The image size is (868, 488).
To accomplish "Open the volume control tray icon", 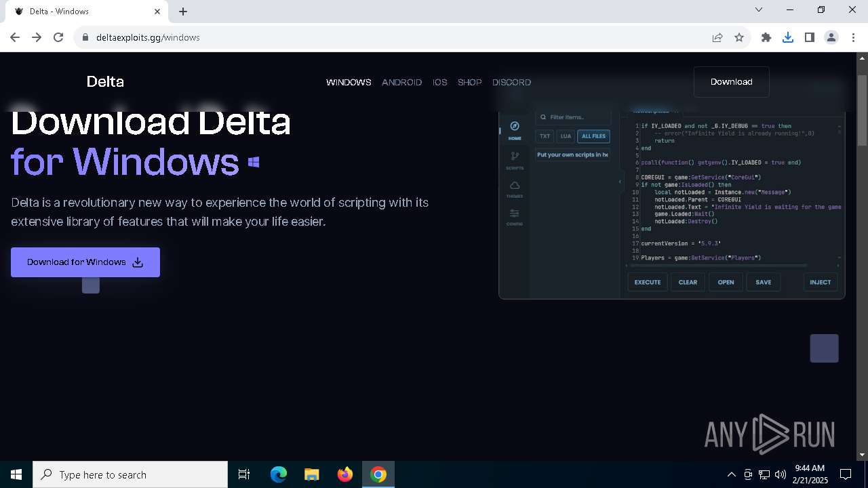I will pos(781,474).
